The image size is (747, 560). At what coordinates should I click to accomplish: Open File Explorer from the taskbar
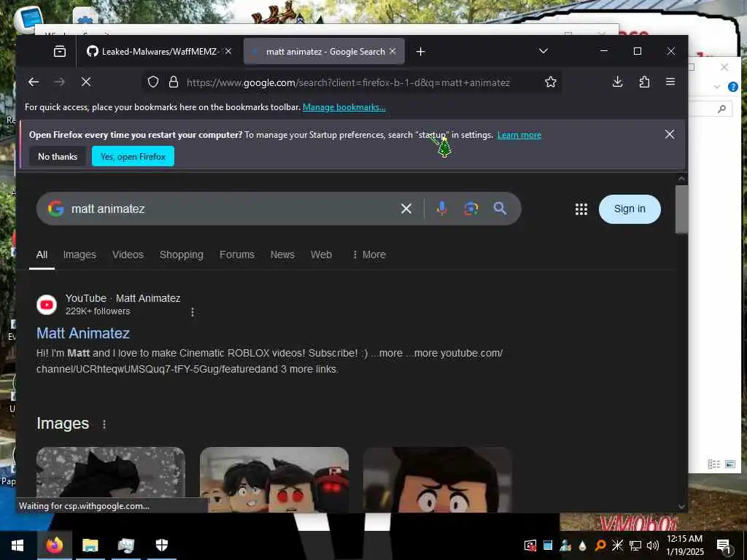coord(90,545)
